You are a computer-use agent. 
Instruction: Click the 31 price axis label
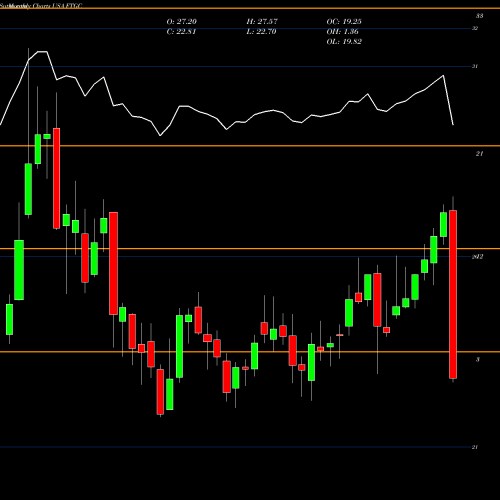(x=475, y=66)
